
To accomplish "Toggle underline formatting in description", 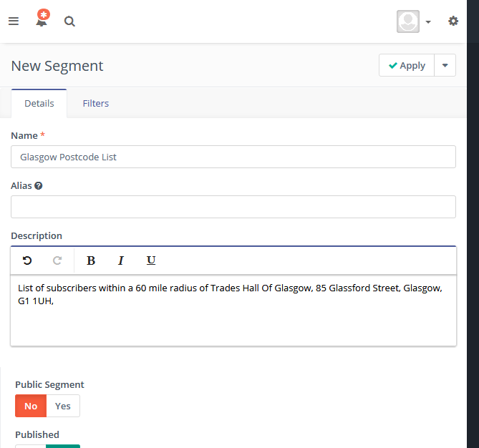I will pos(151,260).
